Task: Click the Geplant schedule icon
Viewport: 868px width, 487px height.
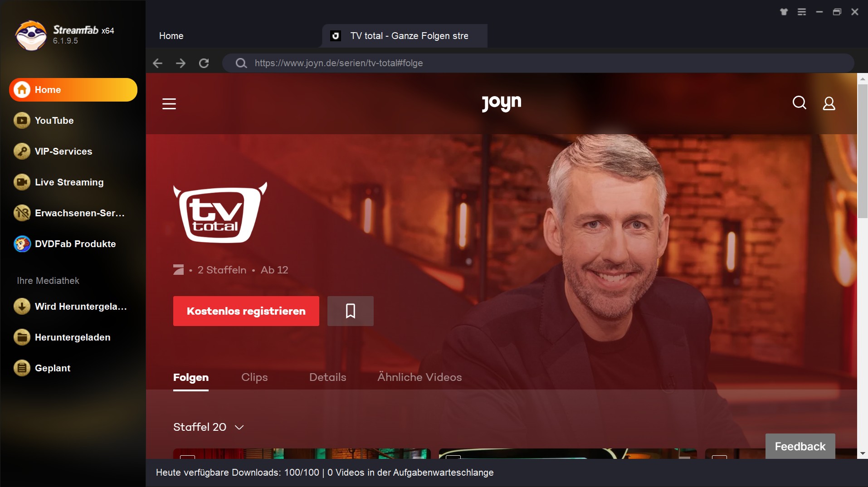Action: click(x=22, y=368)
